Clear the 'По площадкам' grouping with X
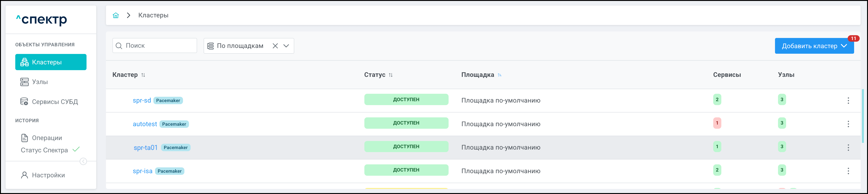 (275, 46)
